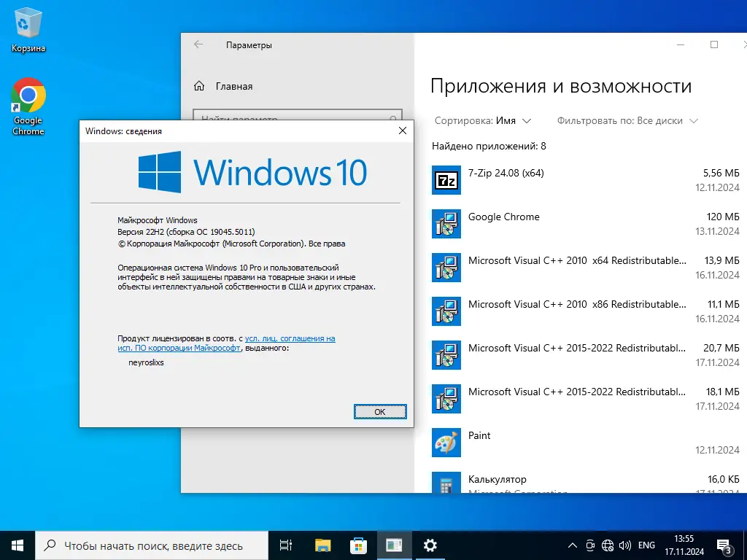Click the taskbar search box
The height and width of the screenshot is (560, 747).
[x=152, y=545]
